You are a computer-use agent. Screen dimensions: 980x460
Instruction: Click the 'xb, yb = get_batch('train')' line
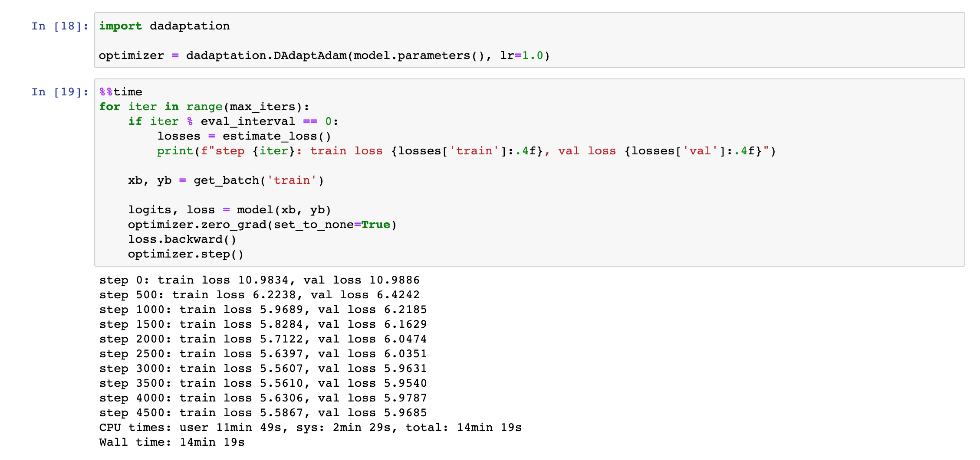[226, 180]
